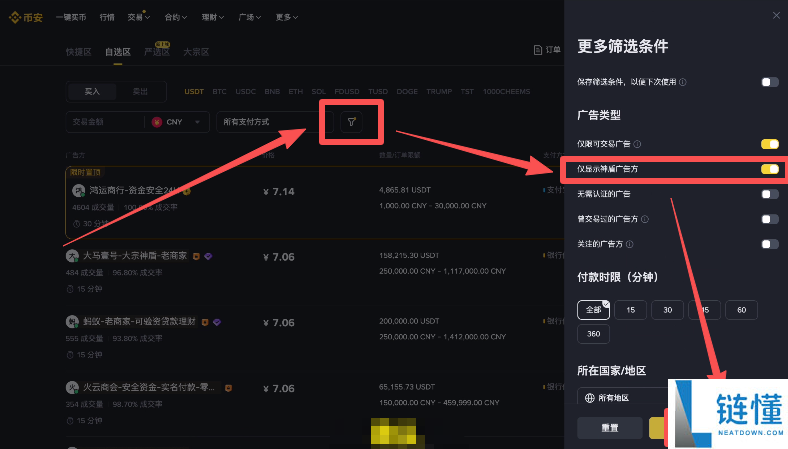Select 买入 buy tab
The height and width of the screenshot is (449, 788).
tap(92, 92)
